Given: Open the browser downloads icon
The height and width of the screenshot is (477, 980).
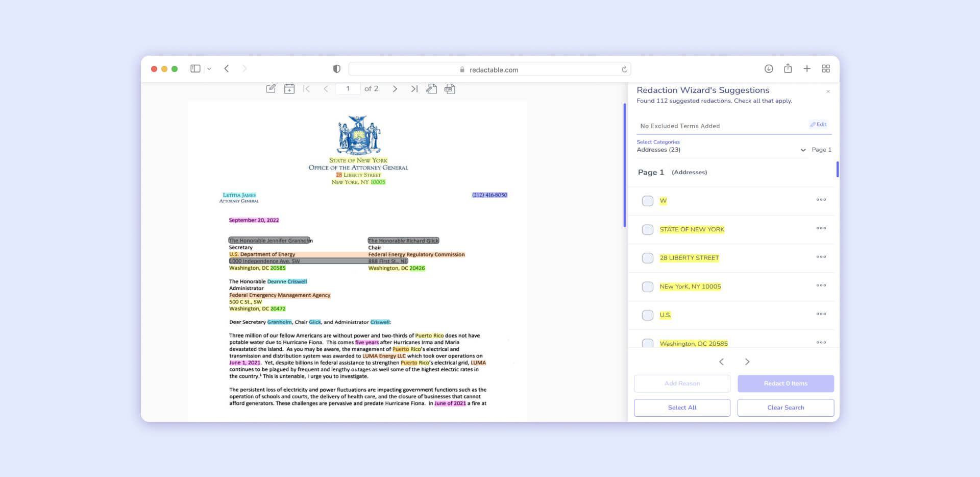Looking at the screenshot, I should coord(769,68).
